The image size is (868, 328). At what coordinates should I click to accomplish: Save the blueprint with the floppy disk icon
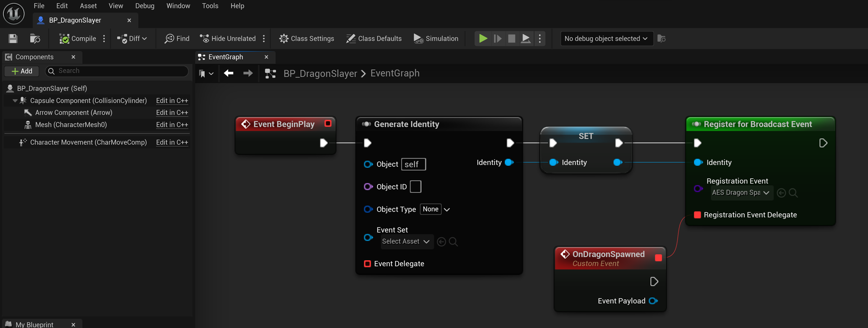(13, 38)
